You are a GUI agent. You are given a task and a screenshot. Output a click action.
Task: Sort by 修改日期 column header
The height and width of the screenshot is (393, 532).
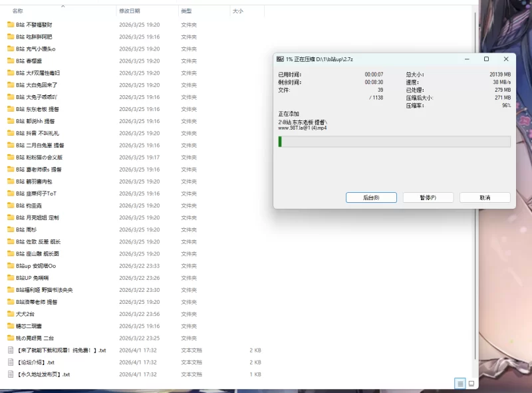[x=130, y=11]
